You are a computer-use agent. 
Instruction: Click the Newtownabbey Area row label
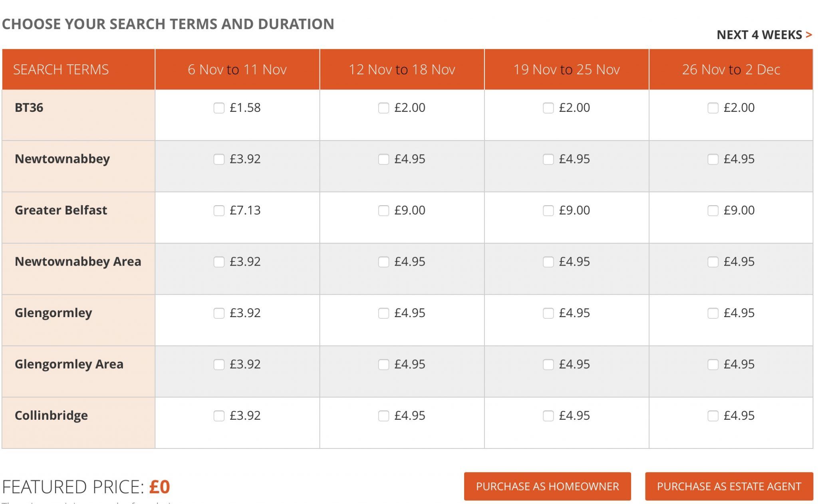coord(78,262)
